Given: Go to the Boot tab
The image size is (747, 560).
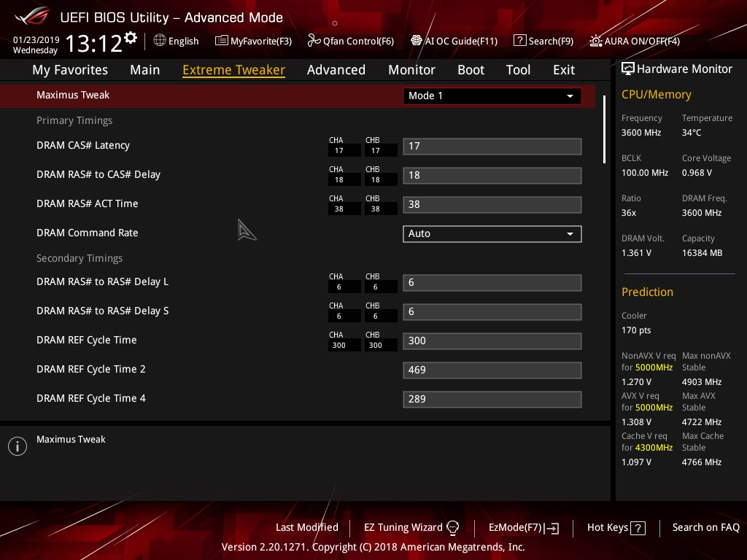Looking at the screenshot, I should [471, 70].
